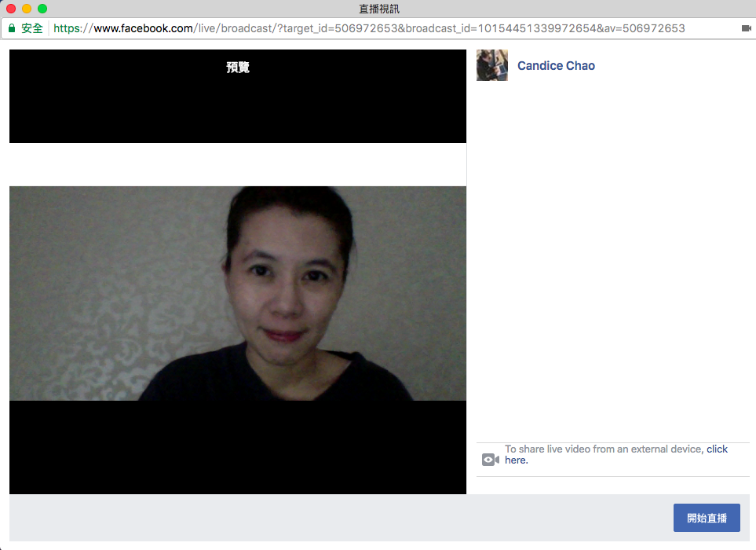
Task: Click the black area below the video
Action: (x=238, y=446)
